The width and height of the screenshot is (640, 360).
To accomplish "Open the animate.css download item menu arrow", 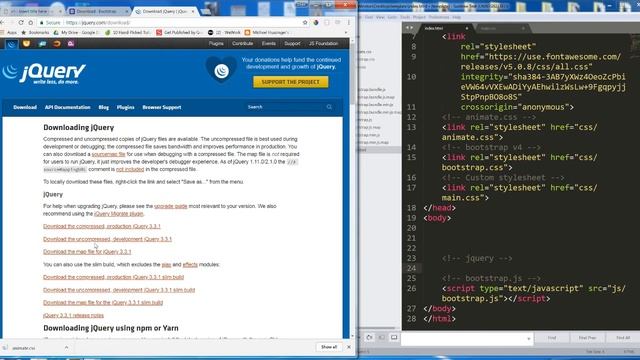I will (66, 348).
